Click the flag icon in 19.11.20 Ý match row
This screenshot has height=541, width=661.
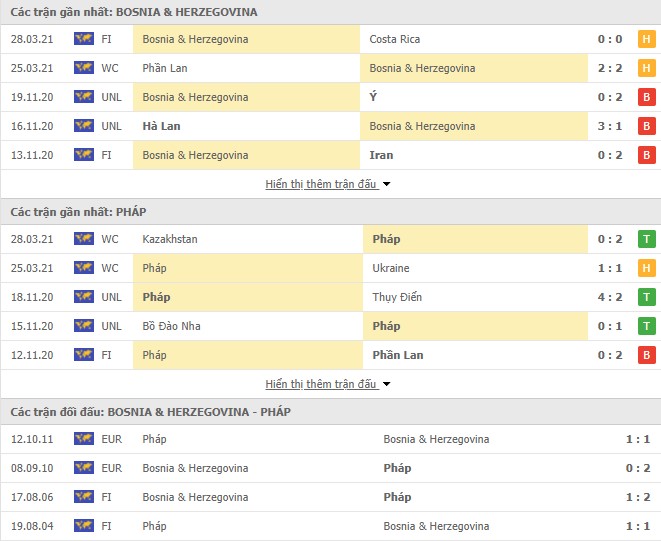[x=84, y=97]
